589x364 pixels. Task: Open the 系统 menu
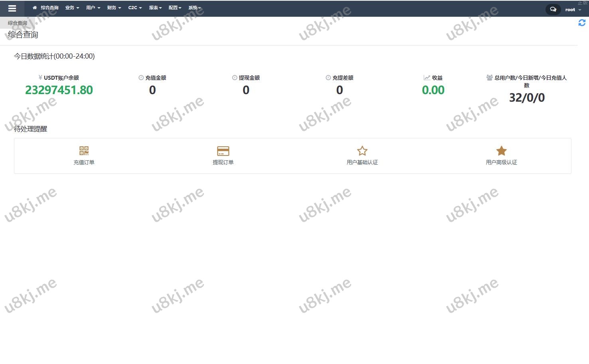point(194,8)
